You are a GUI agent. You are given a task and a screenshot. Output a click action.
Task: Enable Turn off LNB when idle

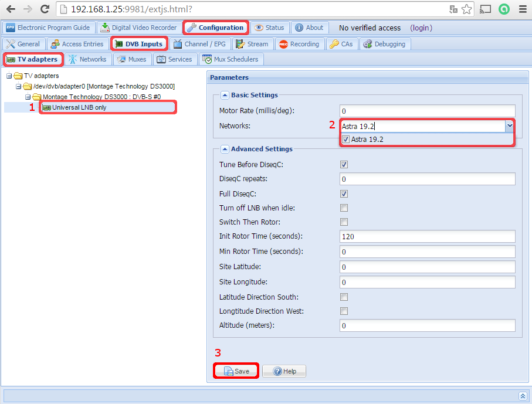344,208
